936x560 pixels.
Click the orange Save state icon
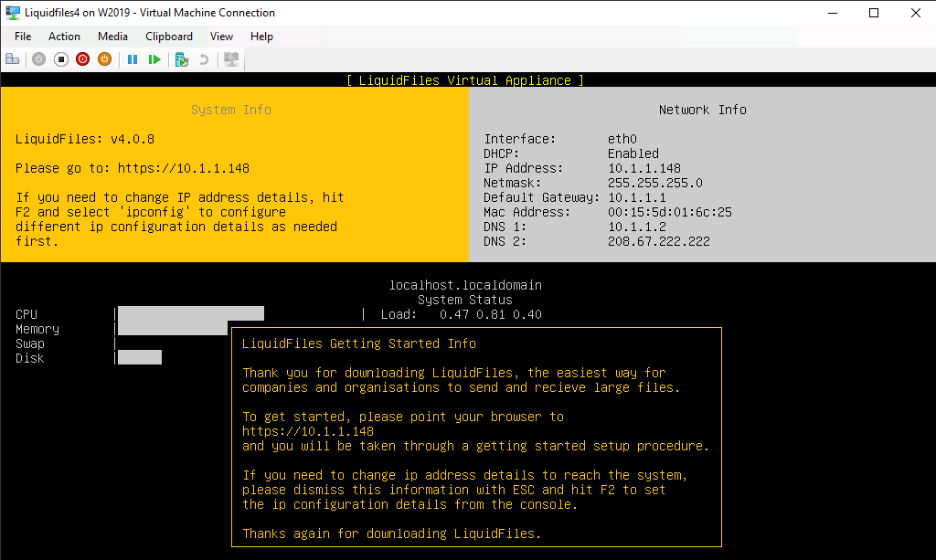coord(104,59)
